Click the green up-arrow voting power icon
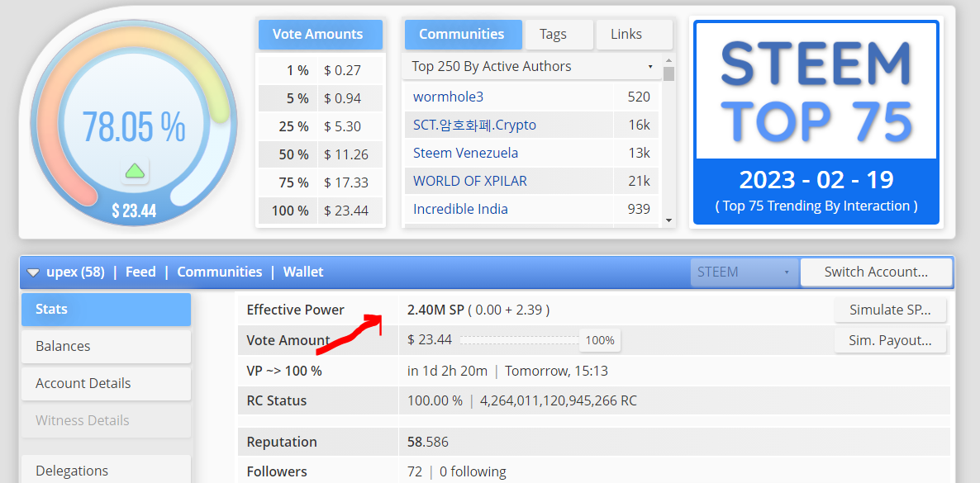The width and height of the screenshot is (980, 483). [135, 170]
